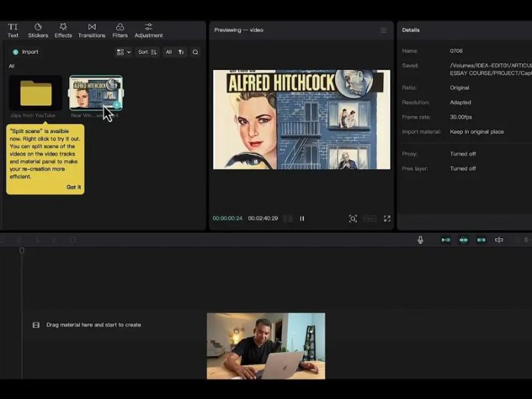Click the preview video poster frame
Viewport: 532px width, 399px height.
click(x=302, y=120)
